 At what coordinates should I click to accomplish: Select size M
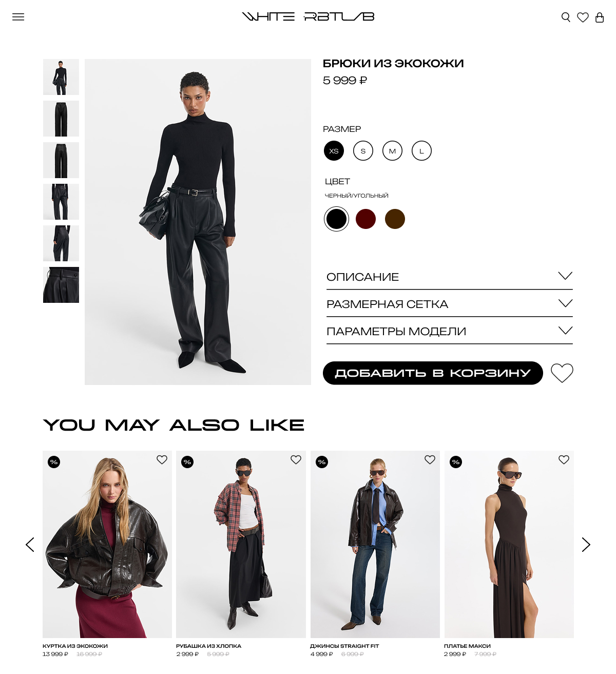click(392, 151)
